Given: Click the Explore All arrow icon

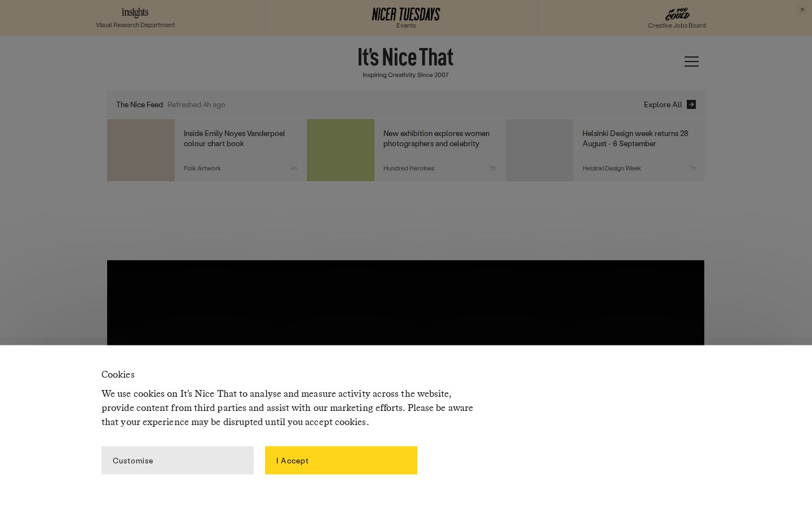Looking at the screenshot, I should (691, 104).
